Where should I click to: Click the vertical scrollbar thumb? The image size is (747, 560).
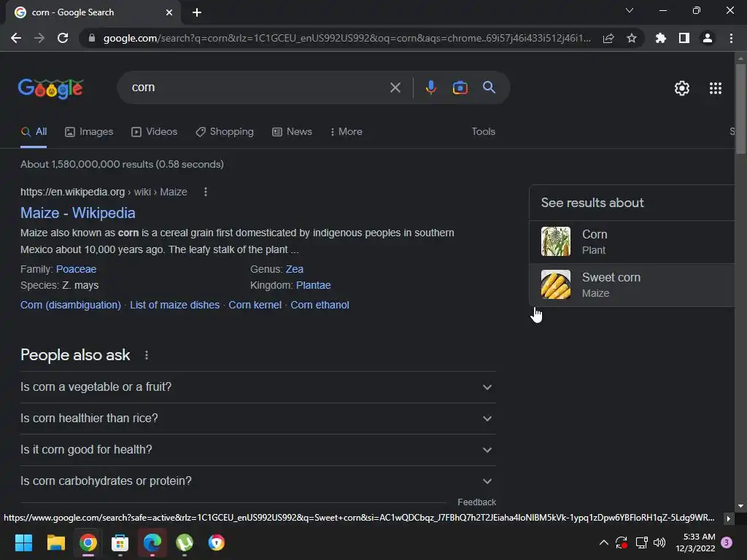[x=740, y=109]
